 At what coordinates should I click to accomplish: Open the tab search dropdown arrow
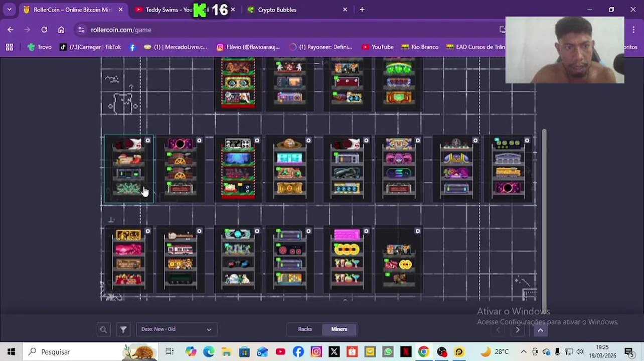(9, 10)
